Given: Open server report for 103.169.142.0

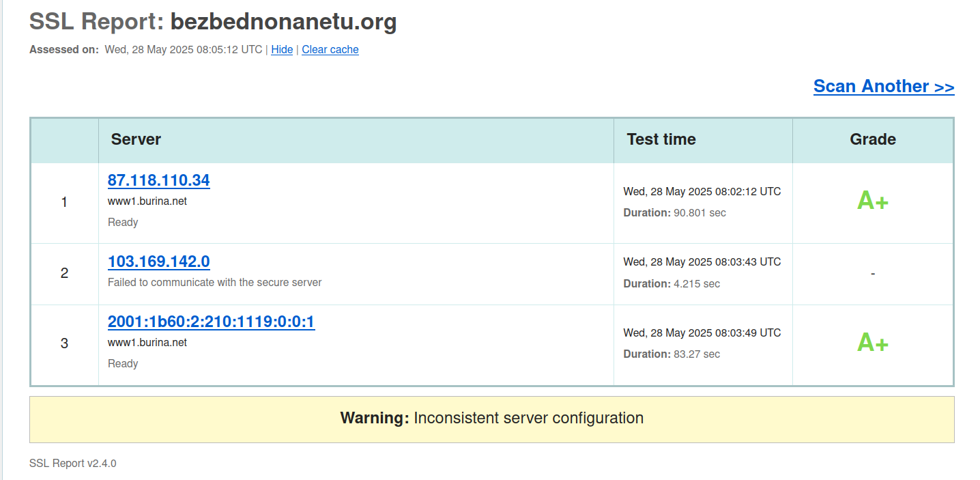Looking at the screenshot, I should point(159,262).
